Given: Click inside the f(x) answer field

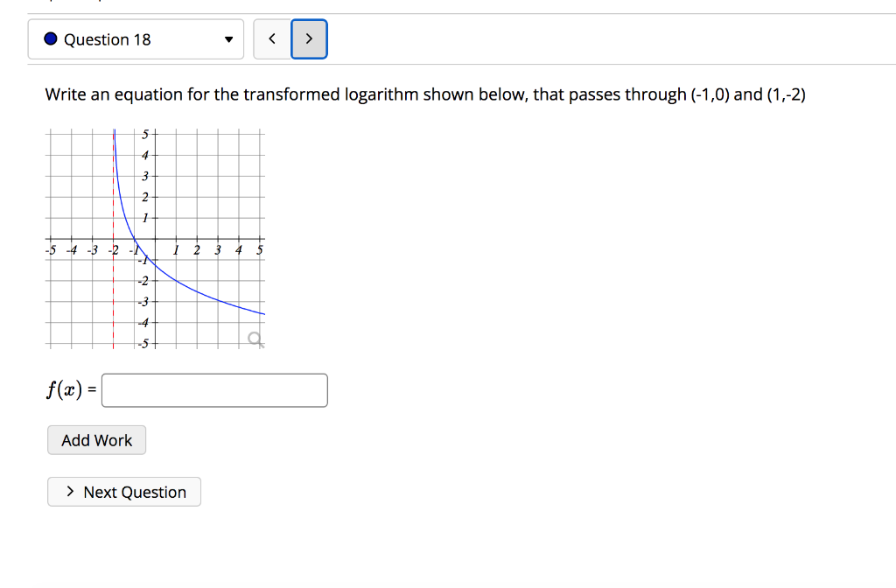Looking at the screenshot, I should click(213, 389).
